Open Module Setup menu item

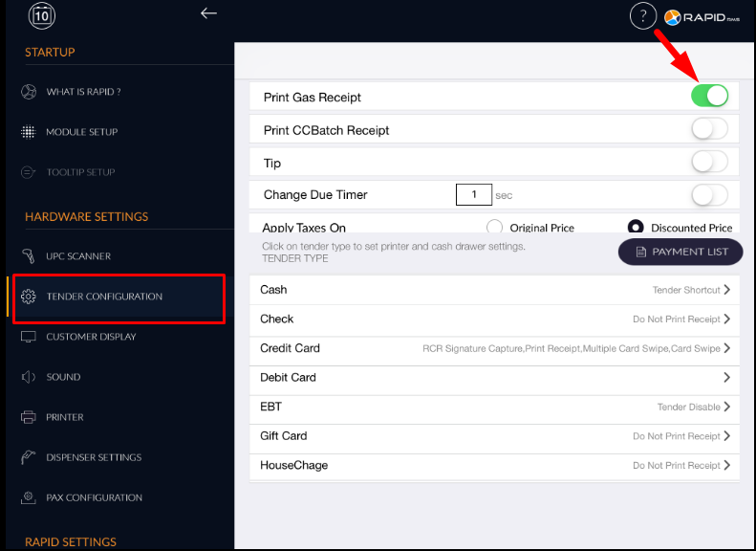pyautogui.click(x=81, y=132)
